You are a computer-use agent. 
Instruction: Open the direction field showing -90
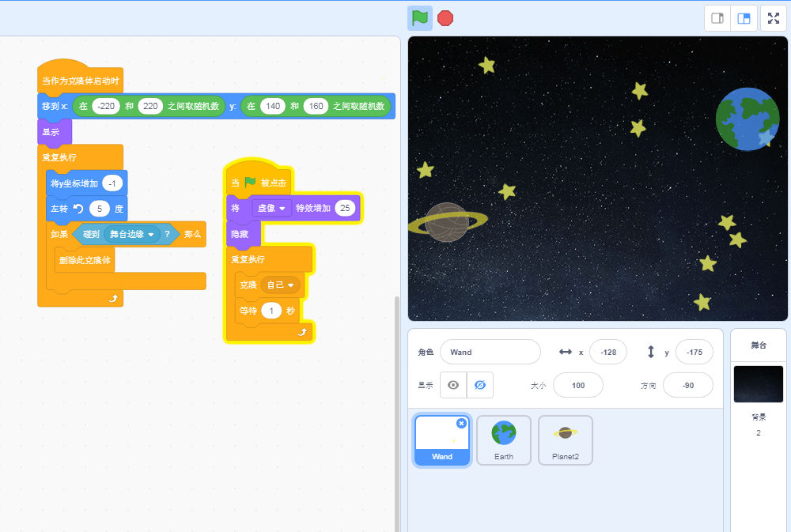point(688,385)
